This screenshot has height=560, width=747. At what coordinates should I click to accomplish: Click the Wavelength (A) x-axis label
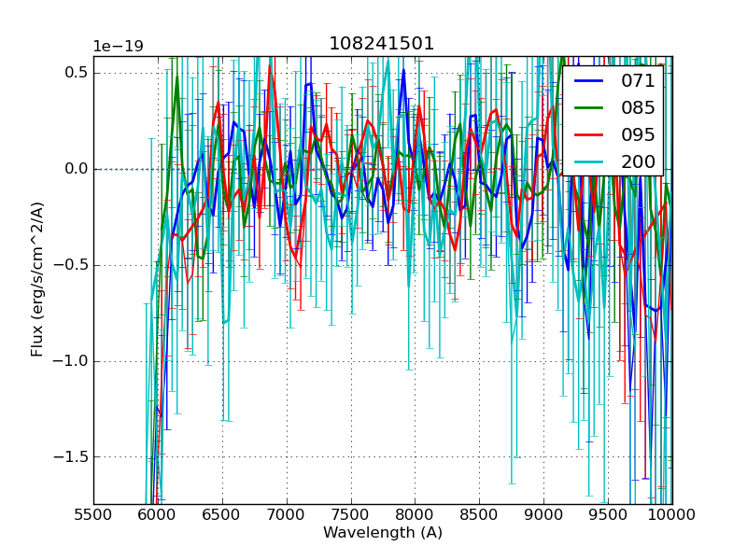(383, 533)
